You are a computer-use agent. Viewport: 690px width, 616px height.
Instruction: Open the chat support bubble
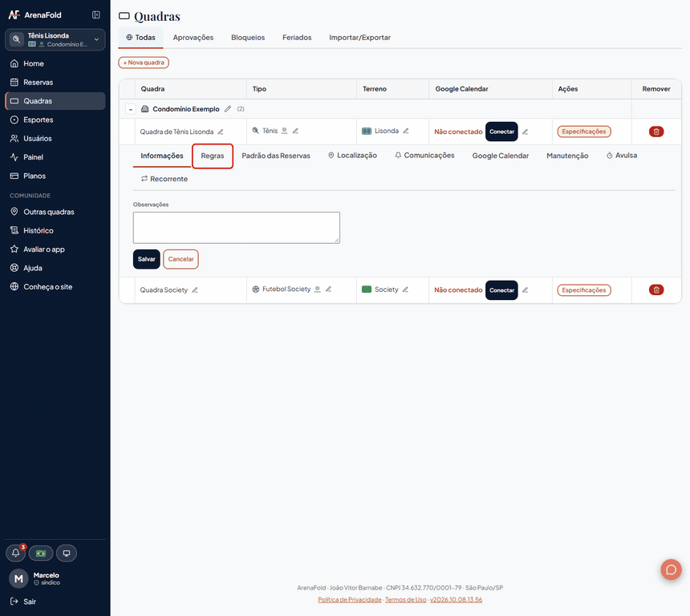(x=671, y=569)
